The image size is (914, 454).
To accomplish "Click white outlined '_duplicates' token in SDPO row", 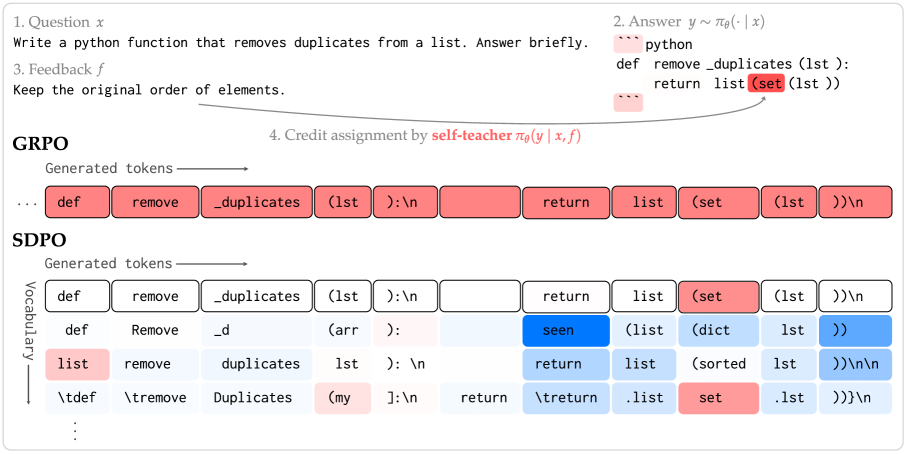I will 256,296.
